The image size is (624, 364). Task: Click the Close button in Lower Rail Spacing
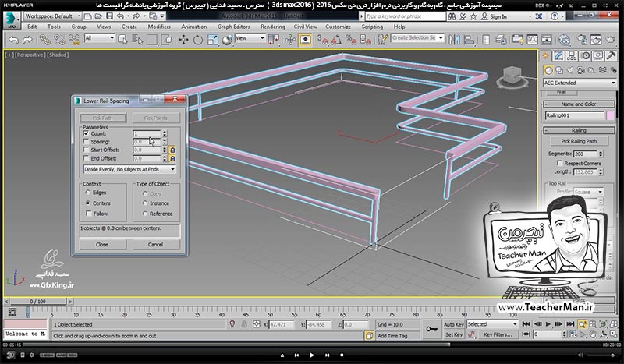point(102,244)
